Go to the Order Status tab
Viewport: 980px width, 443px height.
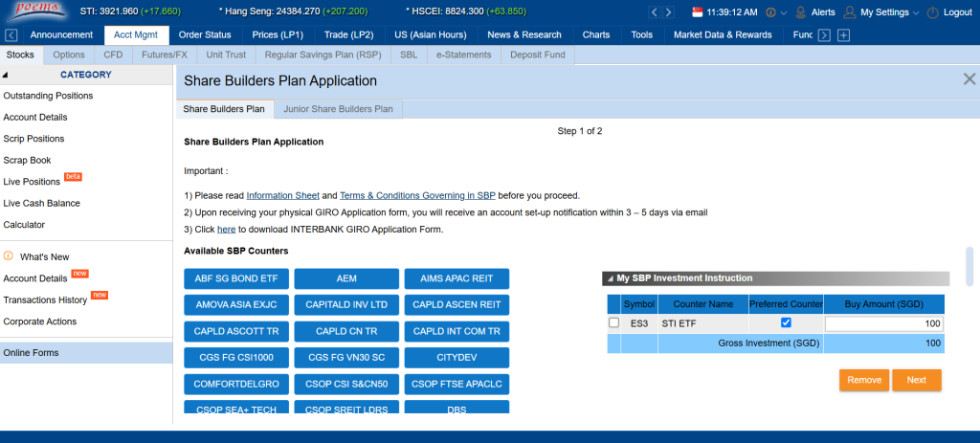coord(205,35)
